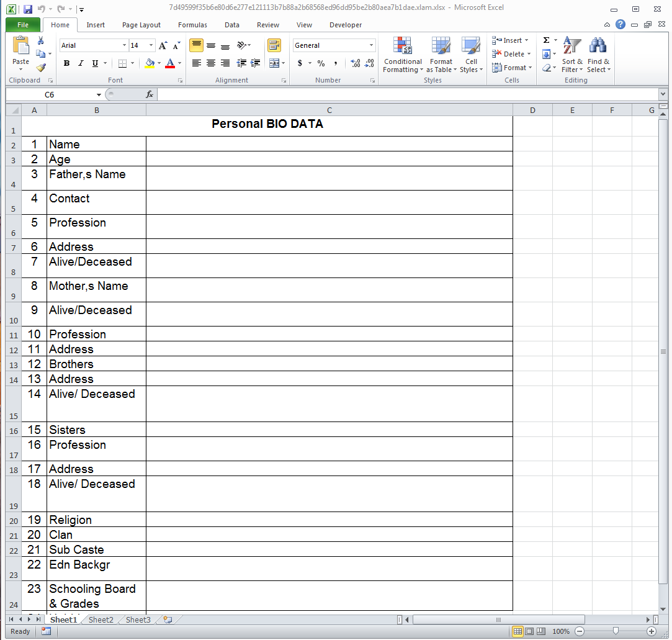This screenshot has height=640, width=672.
Task: Switch to Sheet2 worksheet
Action: [x=101, y=620]
